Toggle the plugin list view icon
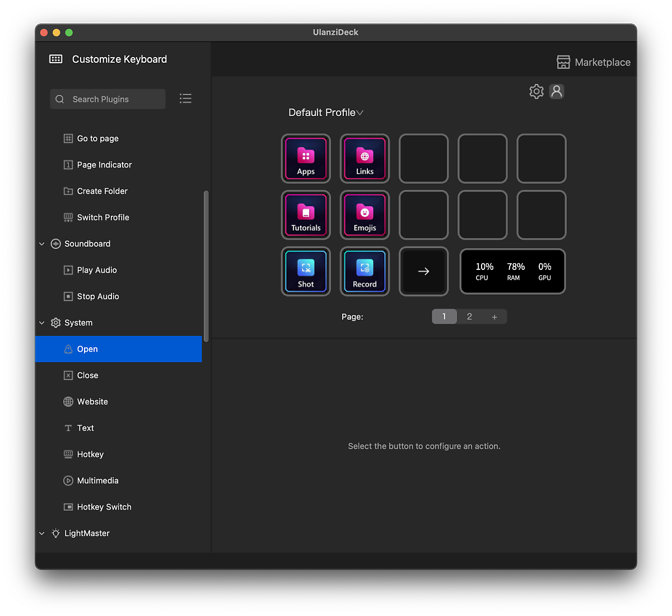The height and width of the screenshot is (616, 672). click(185, 99)
